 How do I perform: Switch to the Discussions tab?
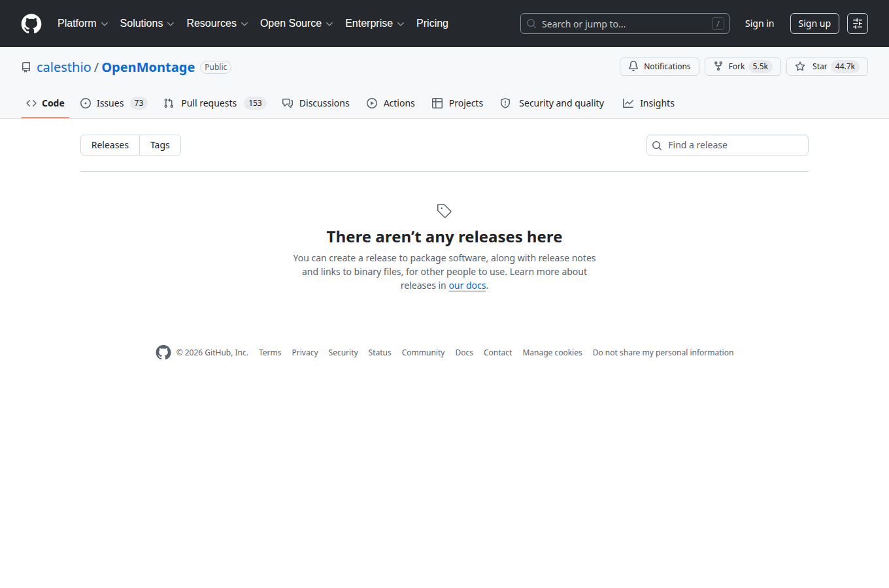(x=316, y=103)
